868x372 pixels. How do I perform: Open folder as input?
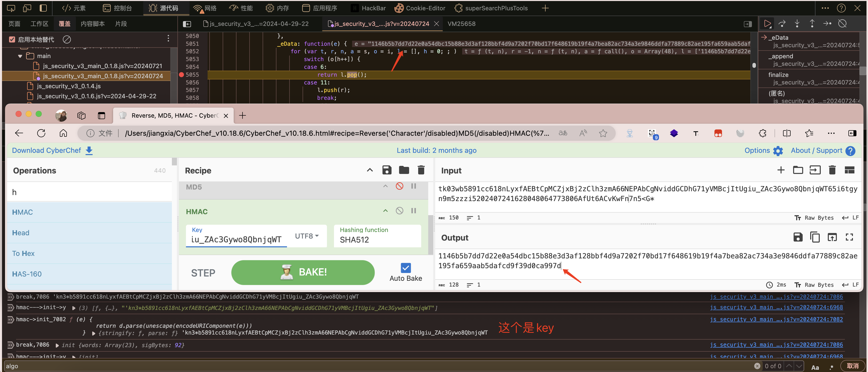[798, 170]
